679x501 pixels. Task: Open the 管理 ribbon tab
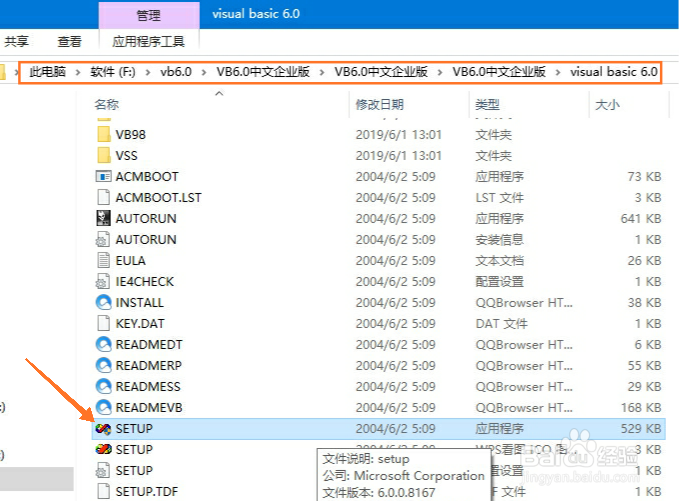[149, 16]
